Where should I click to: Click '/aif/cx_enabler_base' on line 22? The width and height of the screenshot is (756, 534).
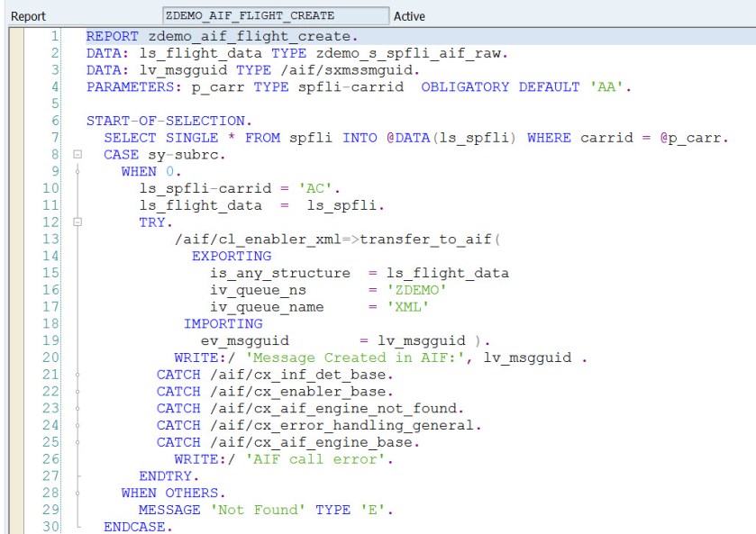point(297,392)
